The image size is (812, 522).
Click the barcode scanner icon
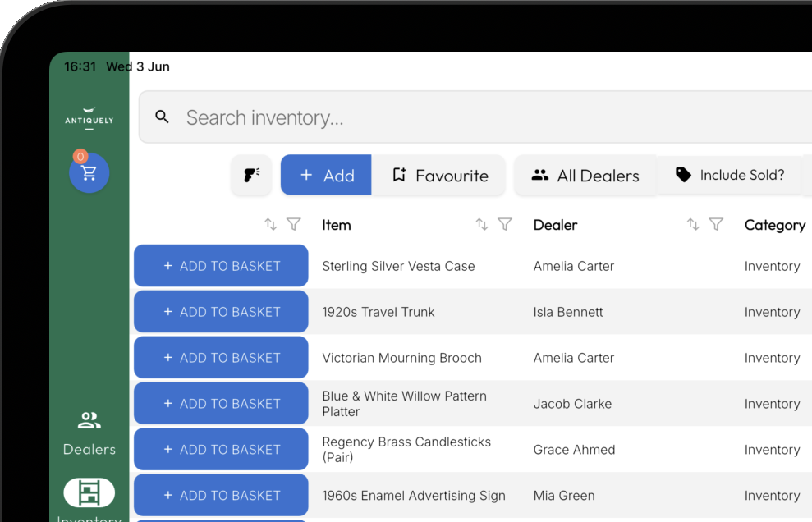[x=252, y=175]
